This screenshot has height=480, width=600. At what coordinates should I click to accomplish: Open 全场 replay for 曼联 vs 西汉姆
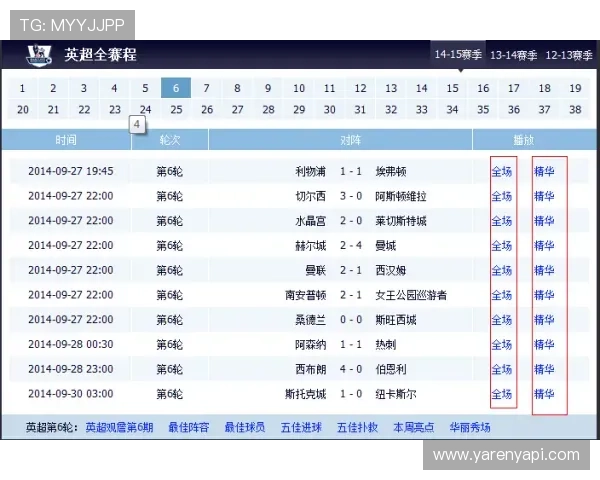(502, 271)
